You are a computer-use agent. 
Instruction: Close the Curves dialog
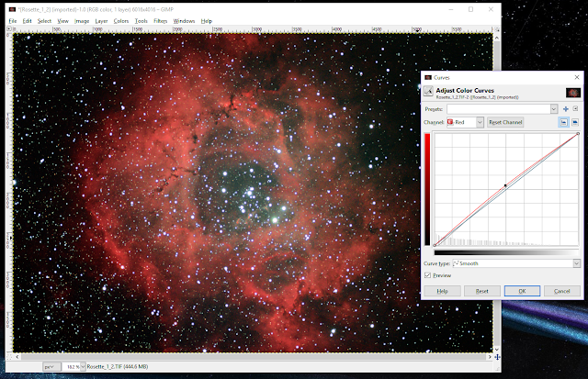577,77
